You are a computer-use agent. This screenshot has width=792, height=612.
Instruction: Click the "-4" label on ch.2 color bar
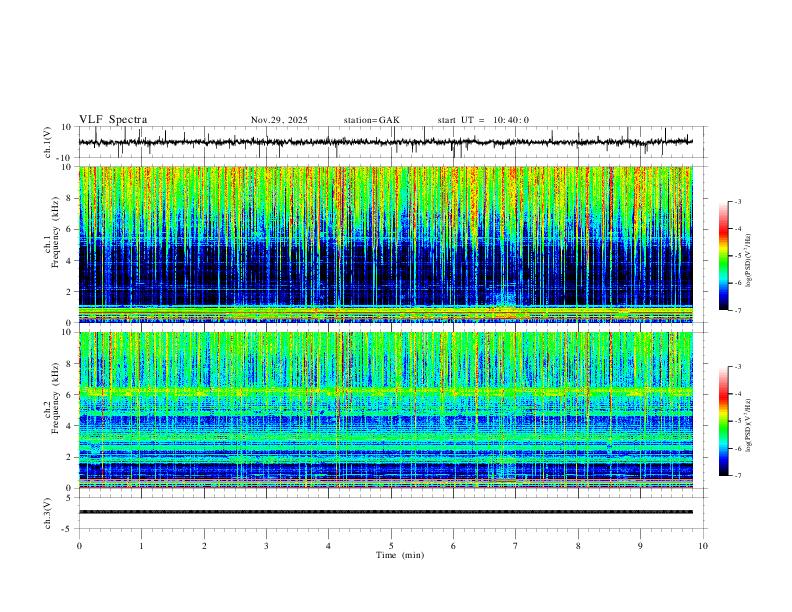pos(738,394)
